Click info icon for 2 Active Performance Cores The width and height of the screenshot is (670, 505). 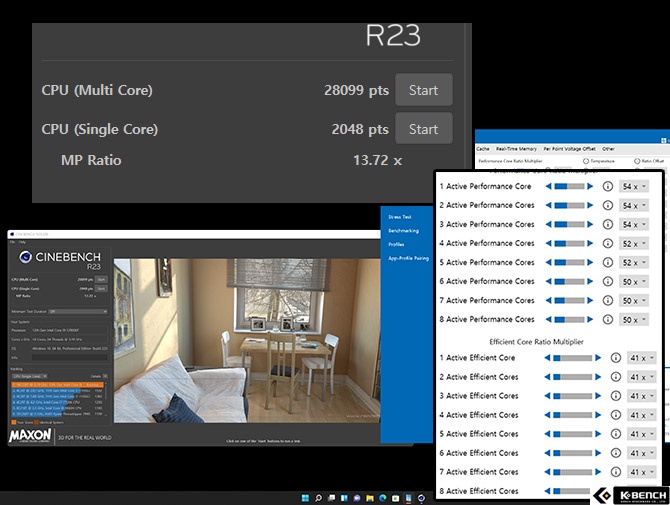tap(608, 206)
